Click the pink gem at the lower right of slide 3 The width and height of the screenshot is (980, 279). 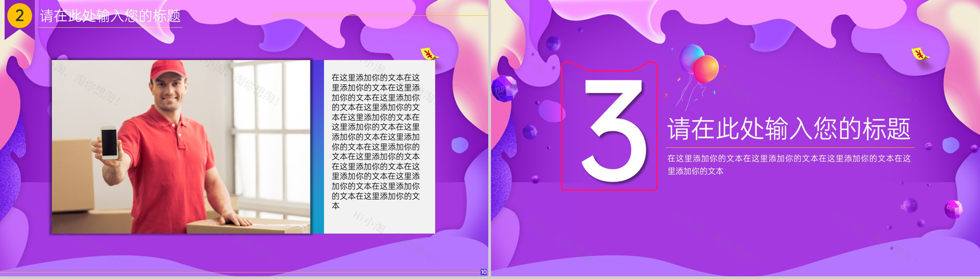tap(953, 208)
